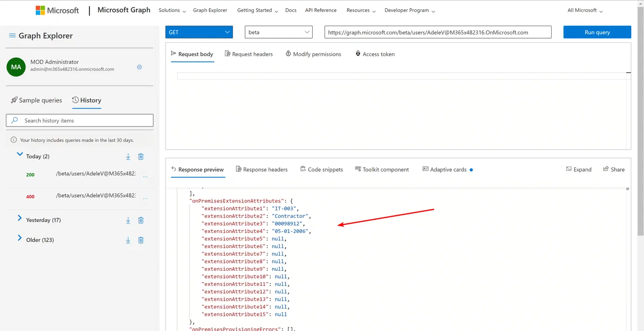Delete Yesterday's history items
The image size is (644, 331).
141,220
